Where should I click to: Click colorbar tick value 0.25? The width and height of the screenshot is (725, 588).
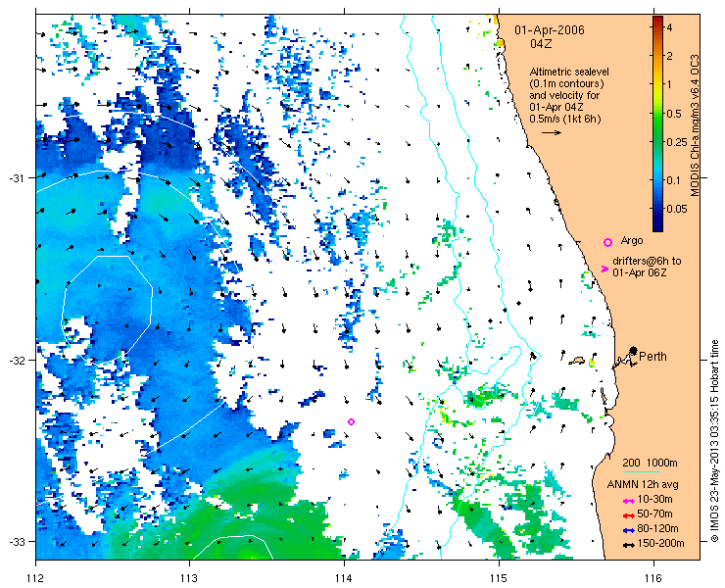pyautogui.click(x=676, y=142)
